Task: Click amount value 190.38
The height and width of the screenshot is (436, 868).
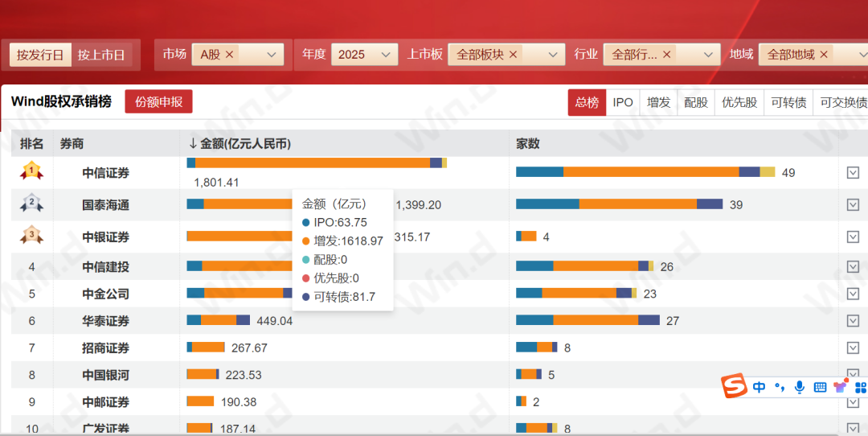Action: [x=239, y=402]
